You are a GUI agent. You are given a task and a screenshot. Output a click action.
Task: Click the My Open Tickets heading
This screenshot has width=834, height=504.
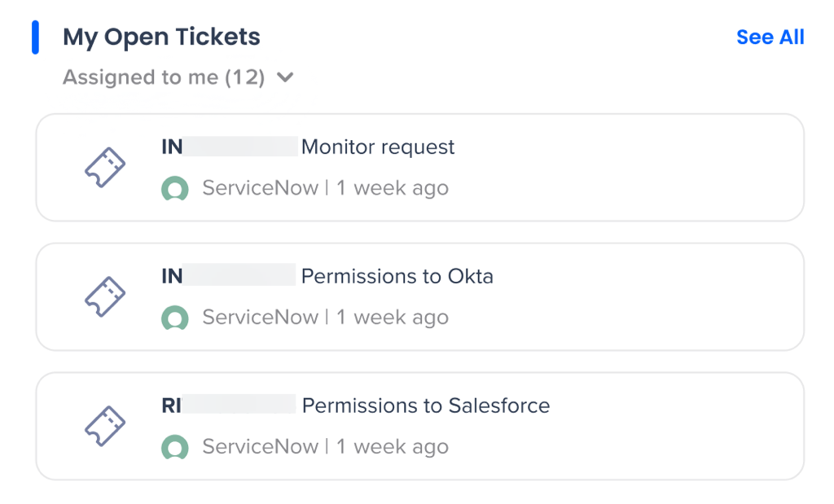click(161, 37)
